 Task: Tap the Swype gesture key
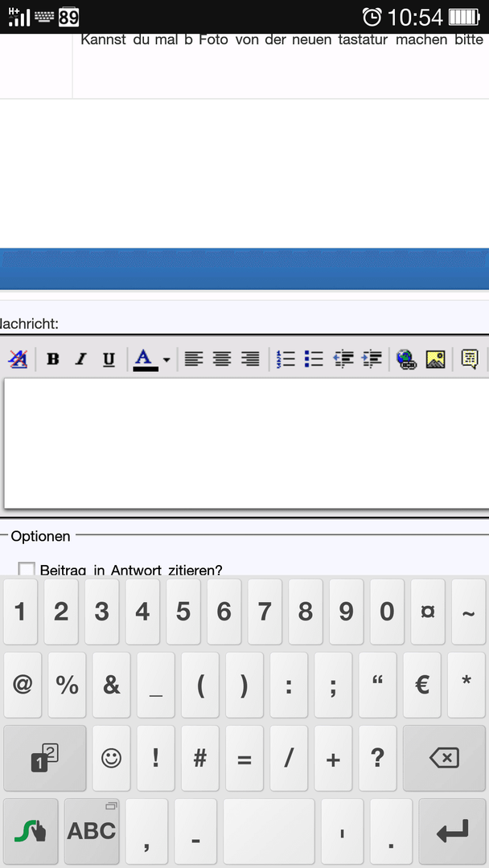[x=31, y=832]
